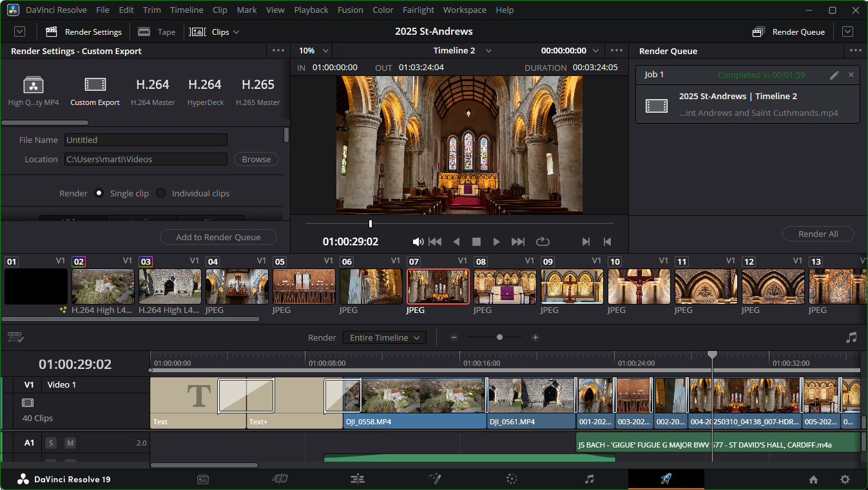This screenshot has height=490, width=868.
Task: Click Browse for location
Action: 256,159
